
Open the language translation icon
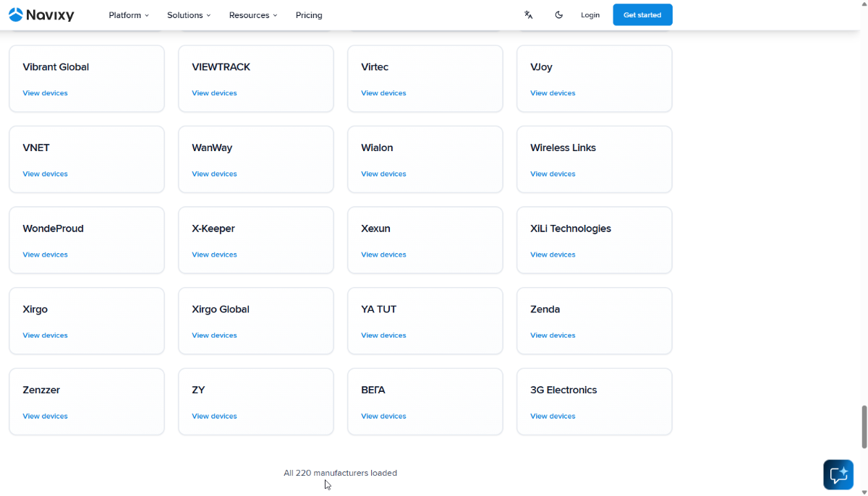(529, 14)
